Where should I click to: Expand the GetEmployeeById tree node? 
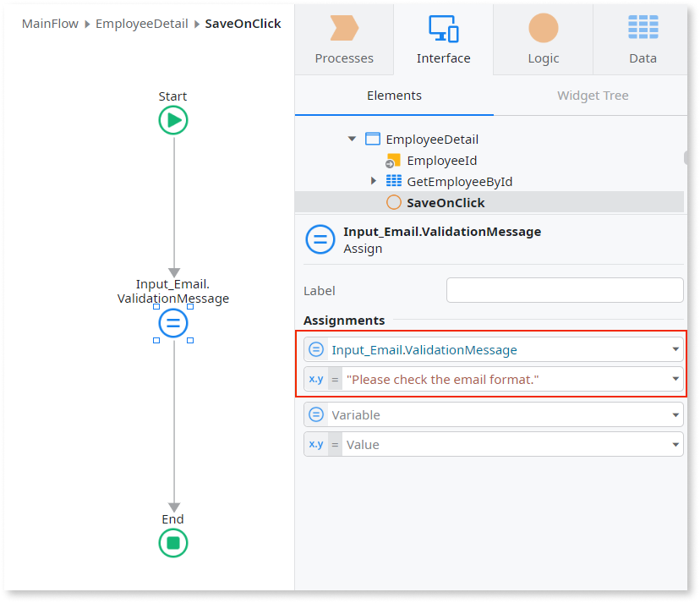click(x=375, y=181)
